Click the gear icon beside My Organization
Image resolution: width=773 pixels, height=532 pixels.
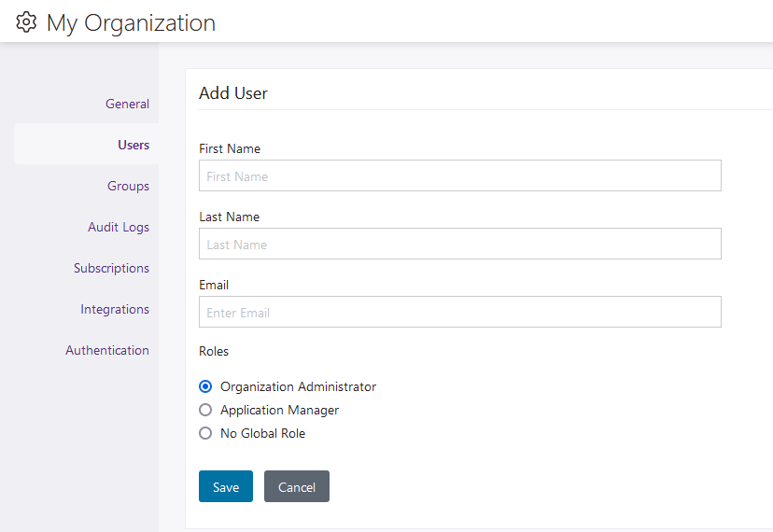tap(26, 21)
